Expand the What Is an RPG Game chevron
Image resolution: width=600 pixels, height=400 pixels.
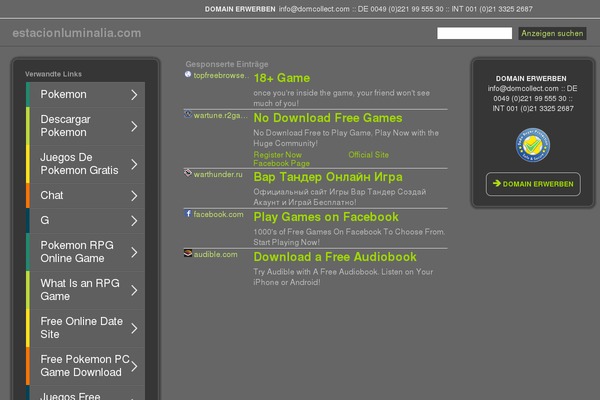pos(134,291)
